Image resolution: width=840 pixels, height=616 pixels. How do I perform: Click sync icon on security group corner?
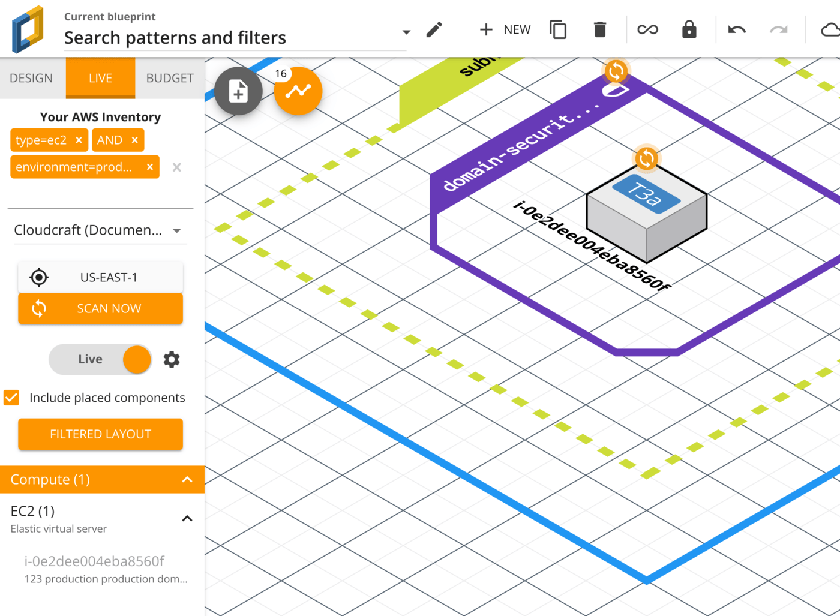[x=616, y=71]
